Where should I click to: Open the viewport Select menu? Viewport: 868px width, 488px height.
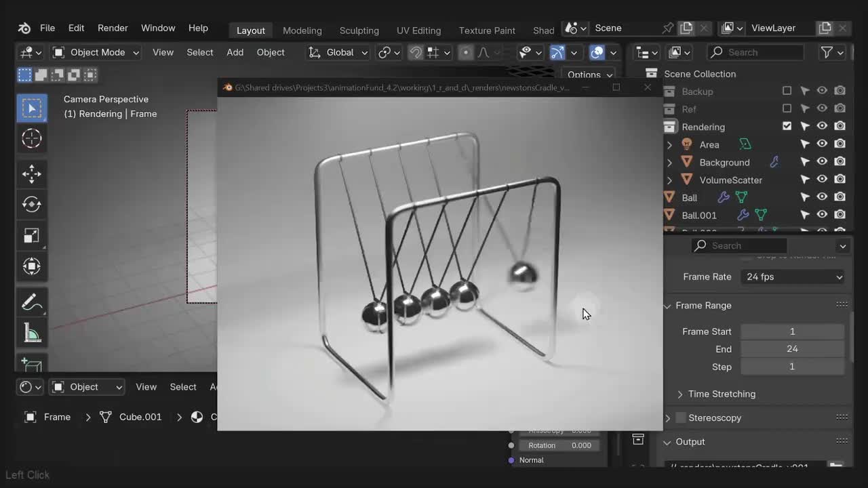coord(200,52)
